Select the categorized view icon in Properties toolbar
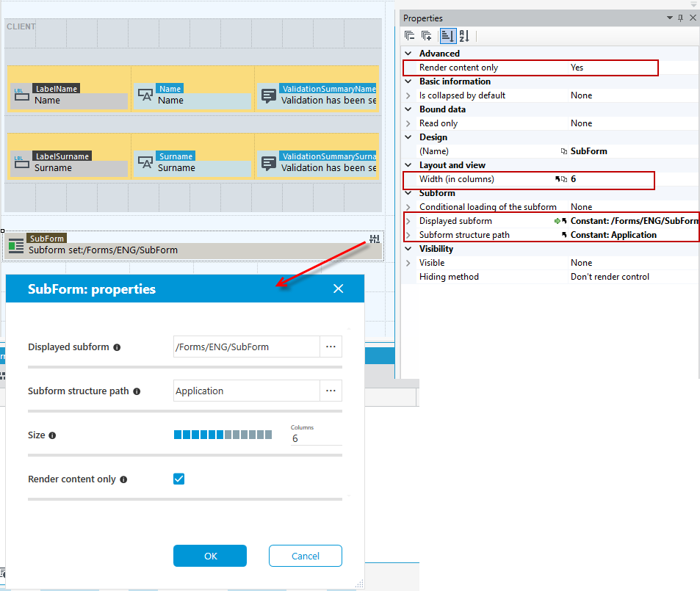The image size is (700, 591). click(448, 36)
